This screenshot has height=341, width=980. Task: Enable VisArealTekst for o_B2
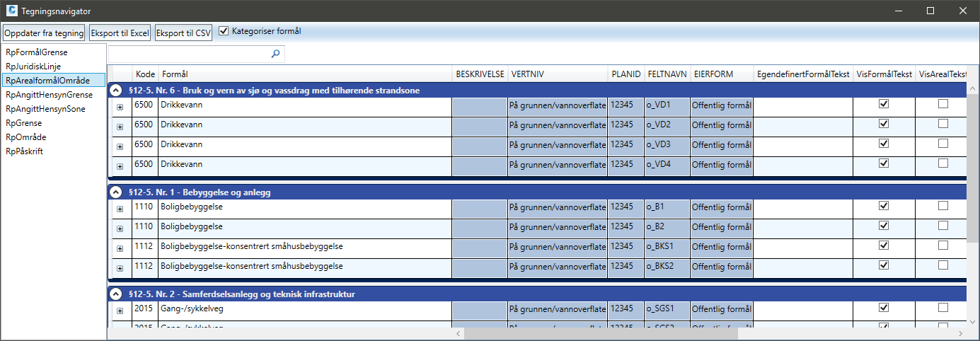[x=942, y=226]
